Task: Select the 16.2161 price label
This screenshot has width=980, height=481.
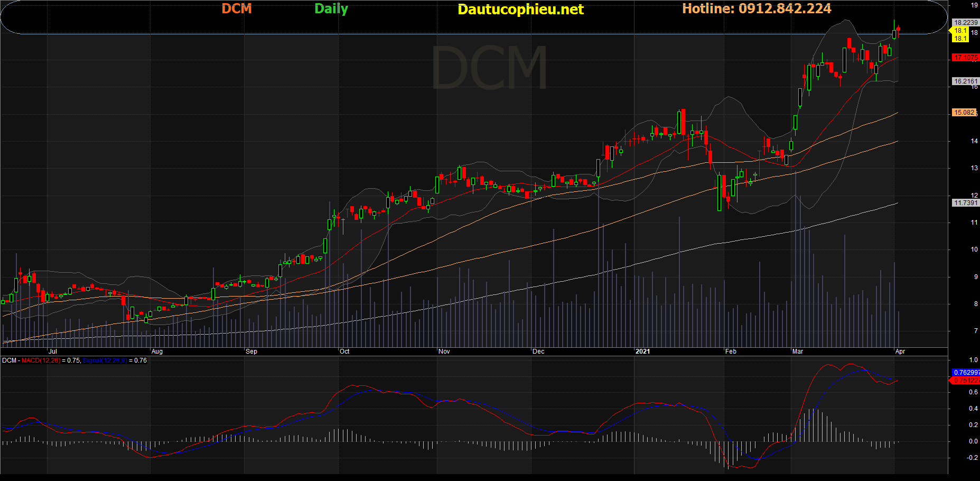Action: click(x=966, y=81)
